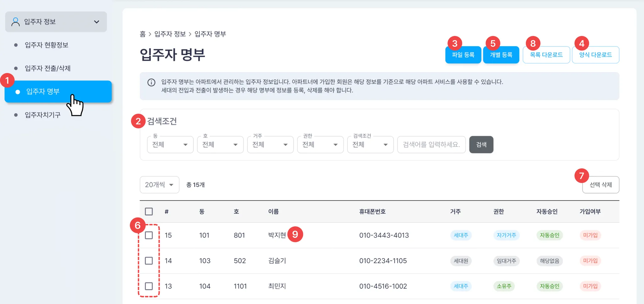Click the 자동승인 badge in 최민지 row
Viewport: 644px width, 304px height.
tap(549, 286)
